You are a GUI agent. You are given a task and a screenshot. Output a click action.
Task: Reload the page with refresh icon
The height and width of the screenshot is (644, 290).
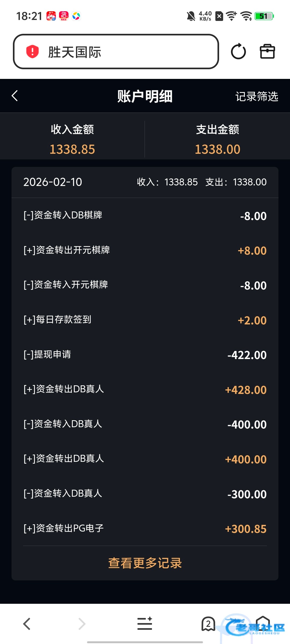pos(238,52)
